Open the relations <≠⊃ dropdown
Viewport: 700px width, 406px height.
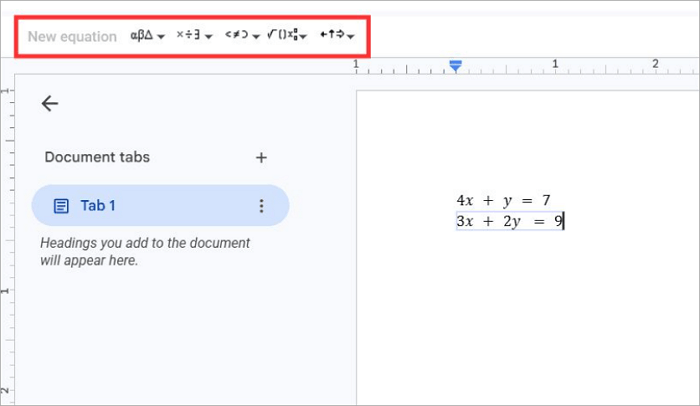[242, 35]
